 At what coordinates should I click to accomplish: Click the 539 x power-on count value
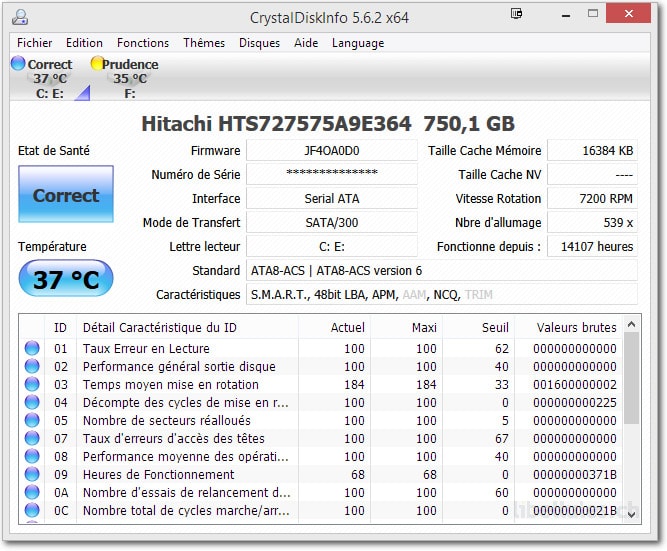coord(593,223)
